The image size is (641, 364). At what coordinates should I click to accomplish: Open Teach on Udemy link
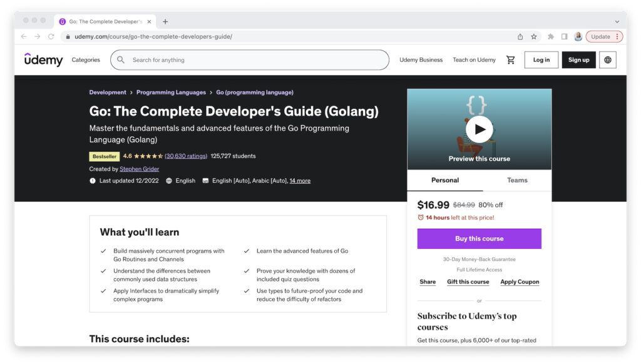474,59
